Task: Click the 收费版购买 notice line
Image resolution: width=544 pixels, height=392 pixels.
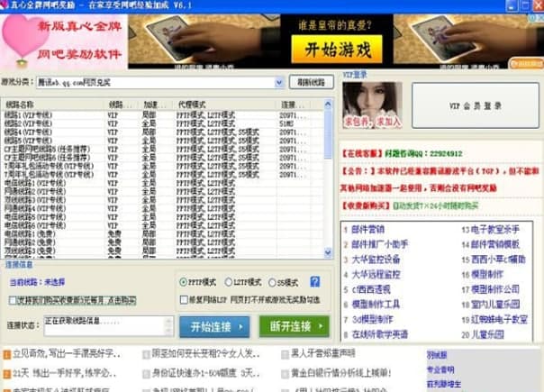Action: coord(410,205)
